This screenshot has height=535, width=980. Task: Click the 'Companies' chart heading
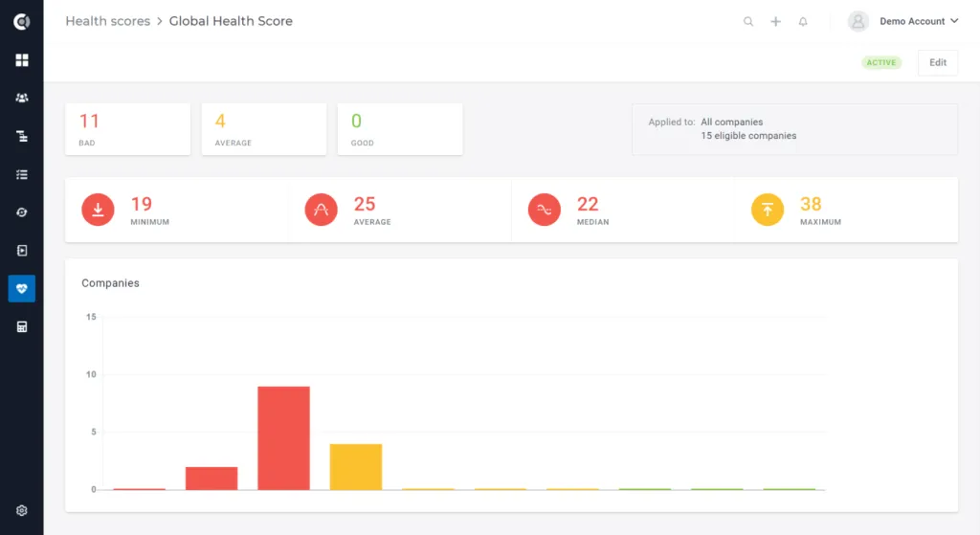(x=111, y=283)
